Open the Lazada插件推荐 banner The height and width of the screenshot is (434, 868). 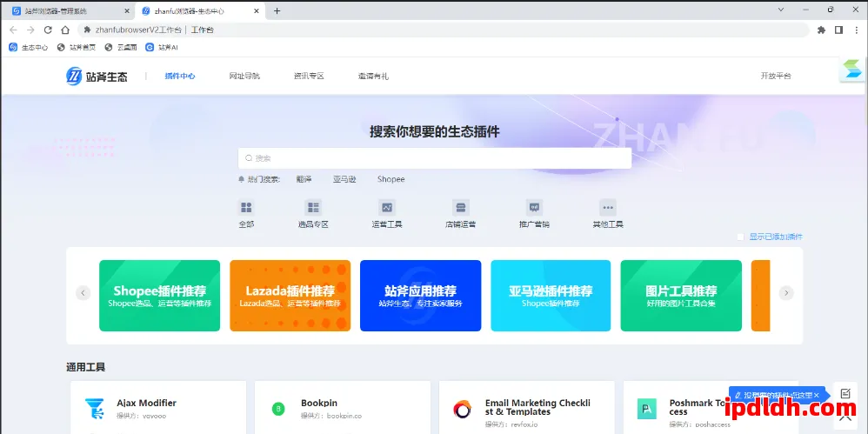(x=290, y=296)
